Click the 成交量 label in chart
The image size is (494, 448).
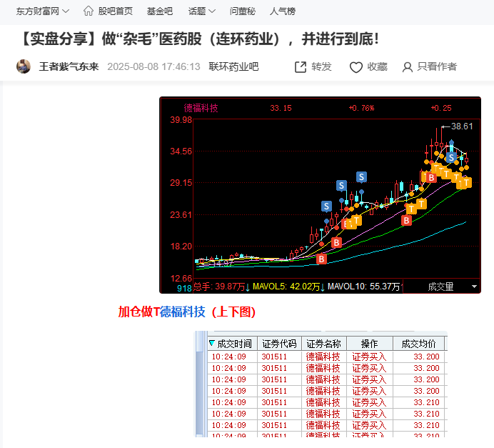coord(440,287)
